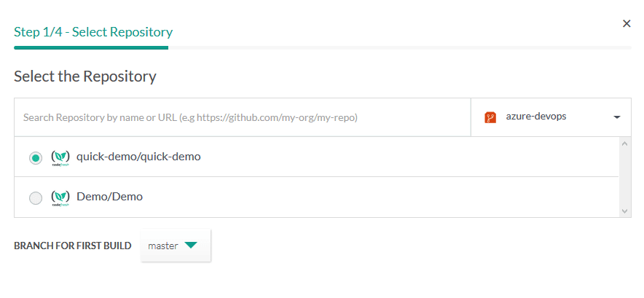Click the repository list scroll-up arrow

(625, 144)
